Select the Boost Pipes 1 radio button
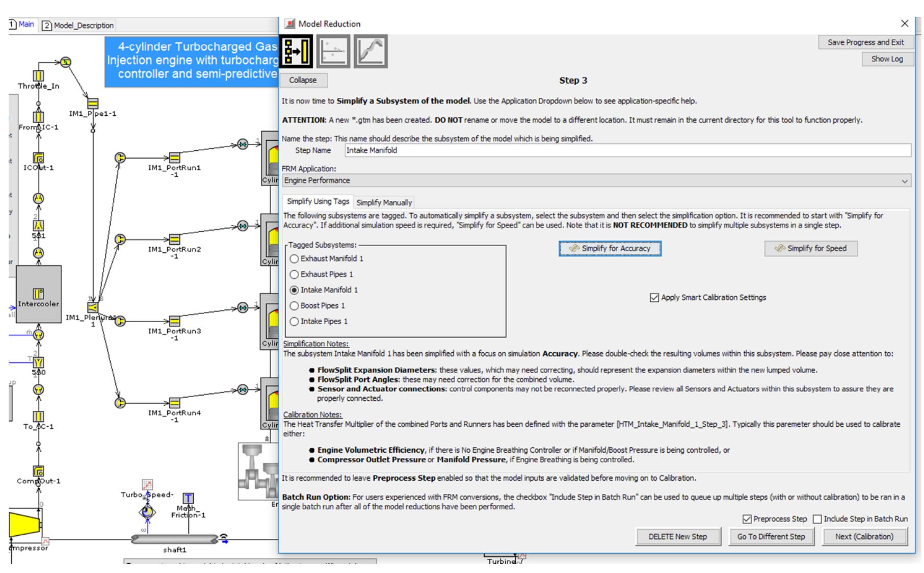This screenshot has width=924, height=573. 295,305
